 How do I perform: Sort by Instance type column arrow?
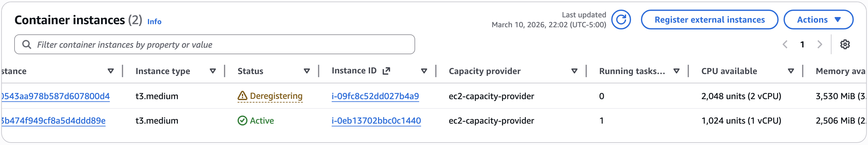click(213, 71)
